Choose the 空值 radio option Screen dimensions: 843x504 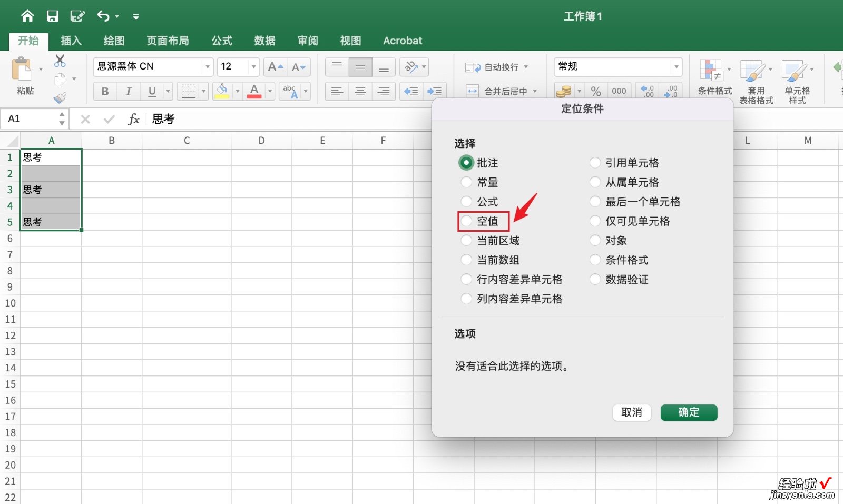[466, 221]
